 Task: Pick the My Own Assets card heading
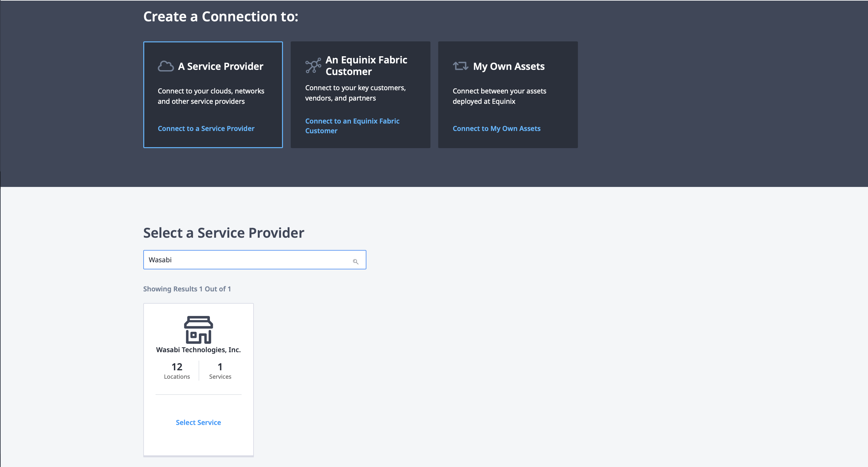(x=509, y=66)
